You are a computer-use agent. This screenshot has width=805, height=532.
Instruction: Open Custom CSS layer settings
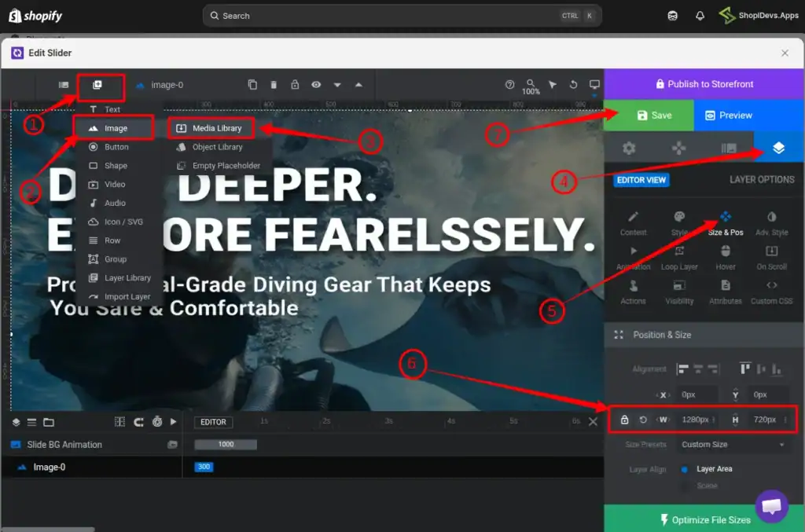coord(772,295)
